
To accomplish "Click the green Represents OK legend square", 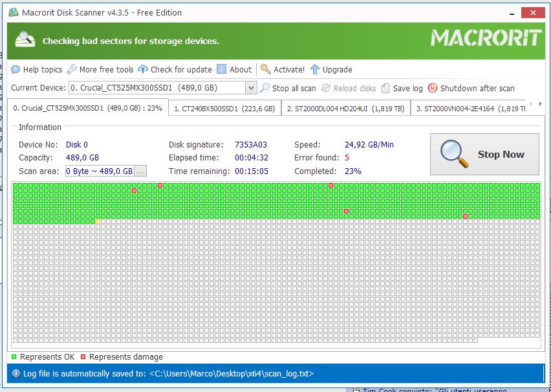I will (14, 357).
